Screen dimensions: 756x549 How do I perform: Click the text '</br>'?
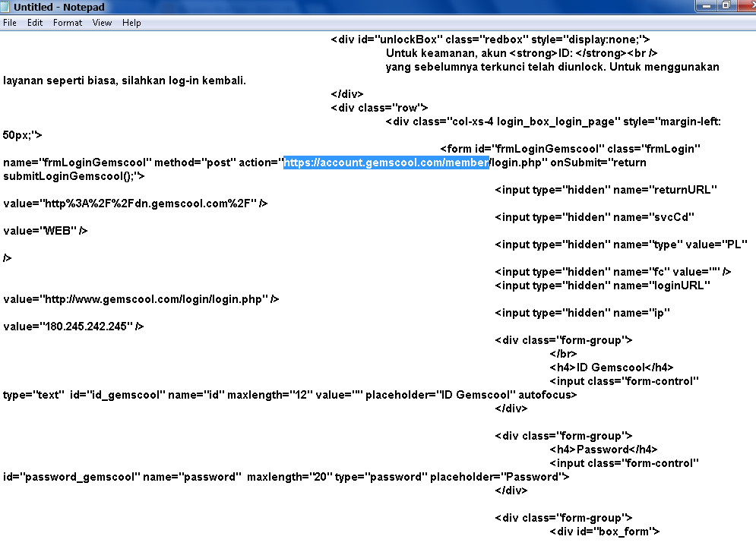coord(563,355)
